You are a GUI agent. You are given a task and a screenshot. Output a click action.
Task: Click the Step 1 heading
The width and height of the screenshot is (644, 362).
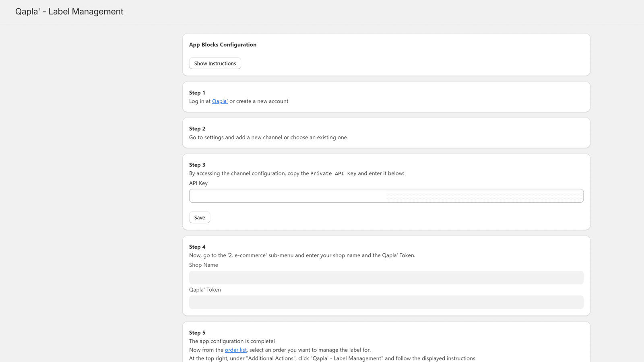coord(197,93)
